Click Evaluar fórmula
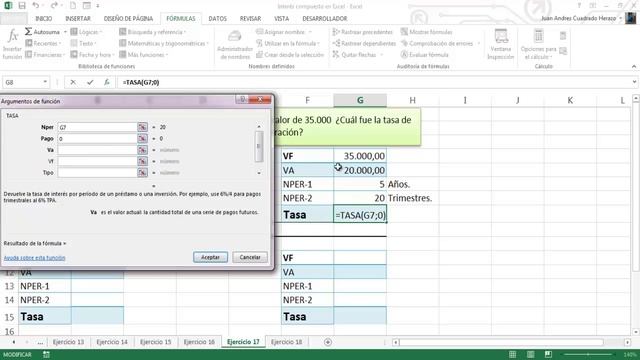The width and height of the screenshot is (640, 360). 424,55
